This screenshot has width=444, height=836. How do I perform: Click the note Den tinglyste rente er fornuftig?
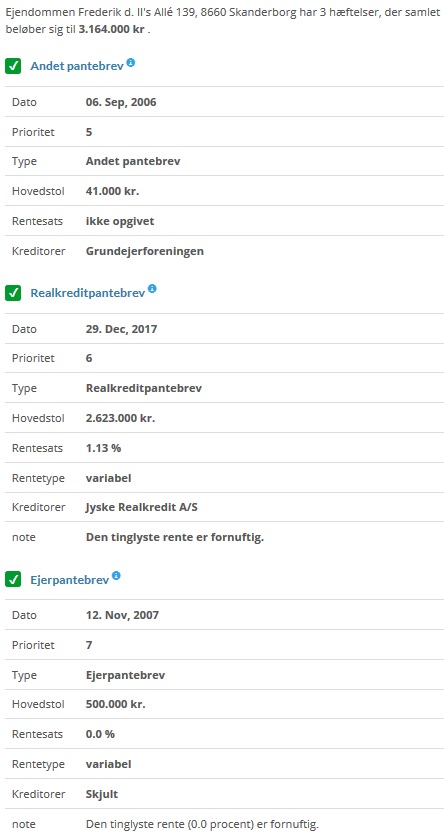(x=175, y=537)
